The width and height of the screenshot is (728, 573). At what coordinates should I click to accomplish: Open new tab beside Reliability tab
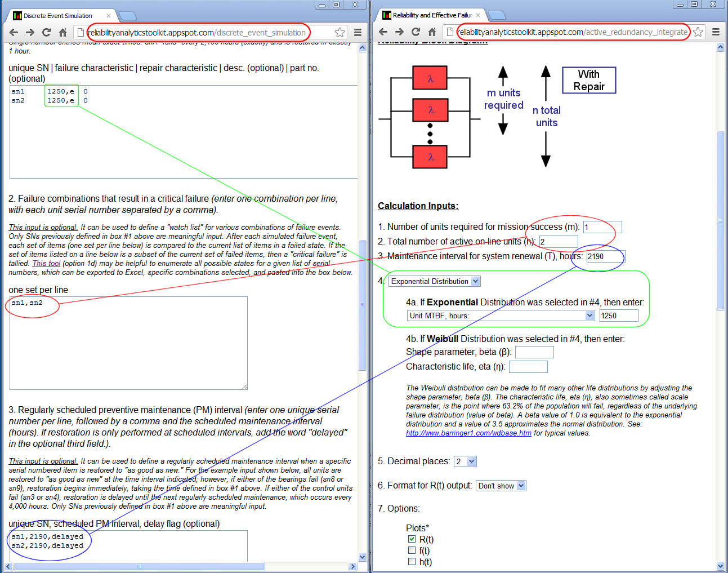click(497, 15)
